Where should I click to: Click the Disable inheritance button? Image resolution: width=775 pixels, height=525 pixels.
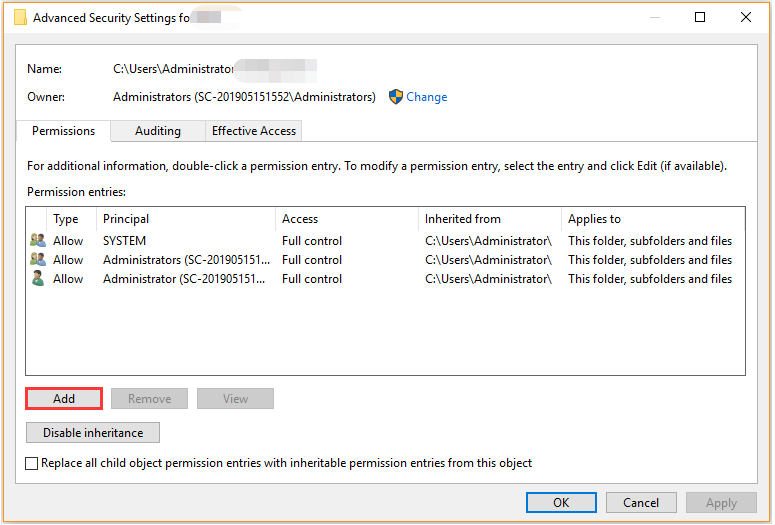(x=93, y=433)
